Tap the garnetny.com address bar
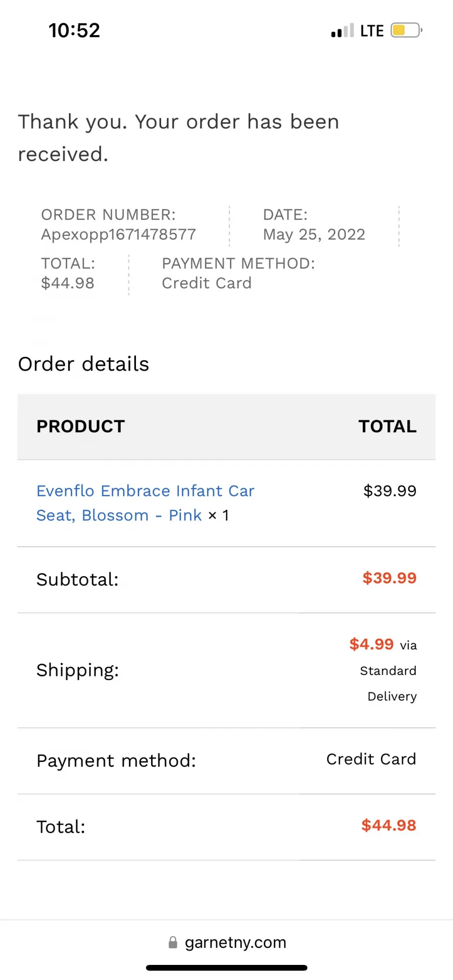The height and width of the screenshot is (980, 453). coord(226,942)
